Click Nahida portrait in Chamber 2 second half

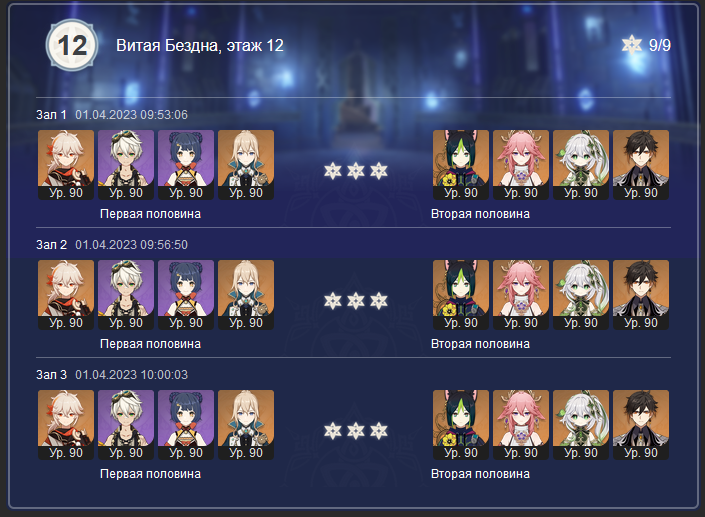pyautogui.click(x=581, y=294)
